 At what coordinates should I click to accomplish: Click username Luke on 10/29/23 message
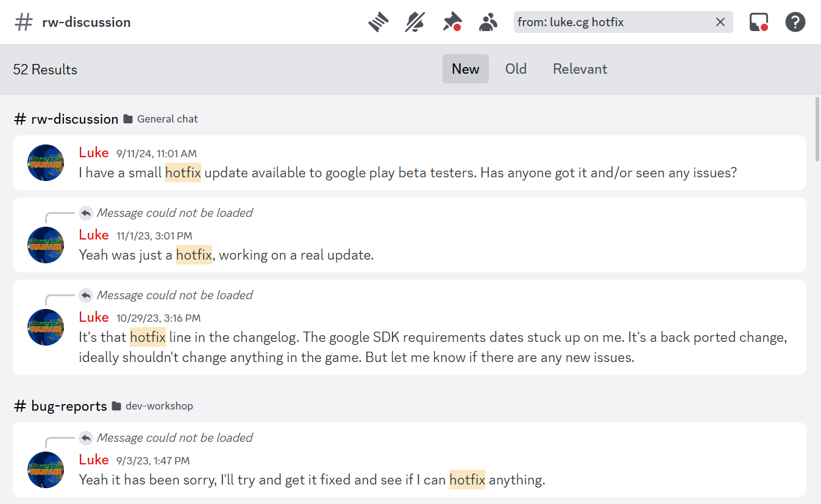pyautogui.click(x=94, y=317)
